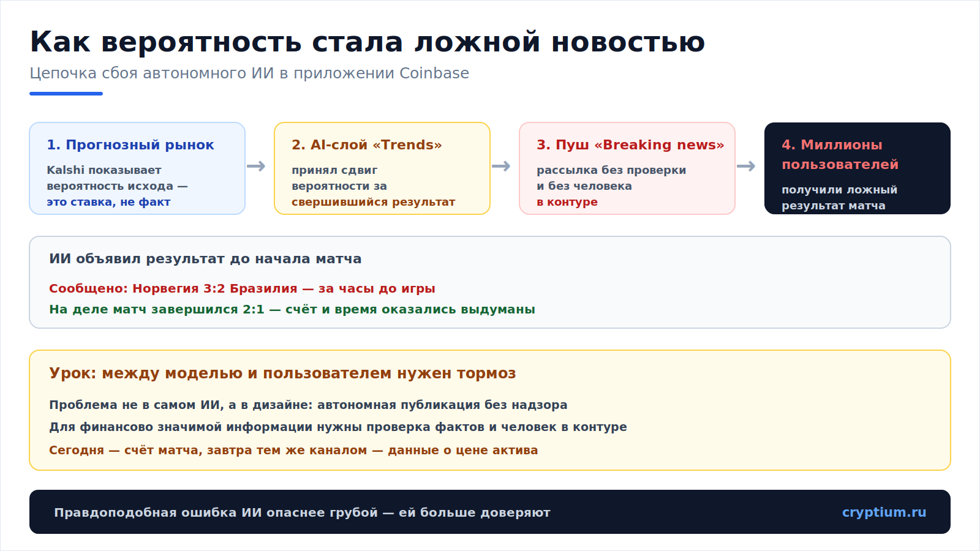Image resolution: width=980 pixels, height=551 pixels.
Task: Select heading "2. AI-слой «Trends»"
Action: [x=367, y=145]
